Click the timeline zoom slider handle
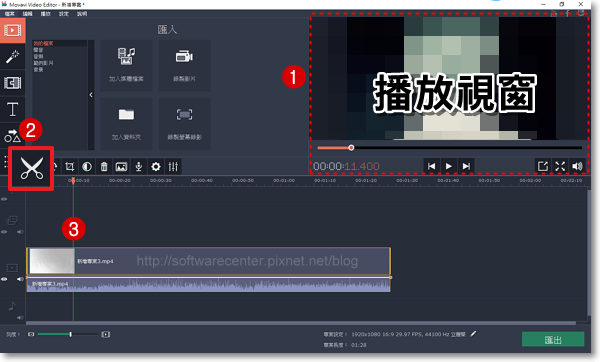This screenshot has width=600, height=362. pyautogui.click(x=70, y=334)
